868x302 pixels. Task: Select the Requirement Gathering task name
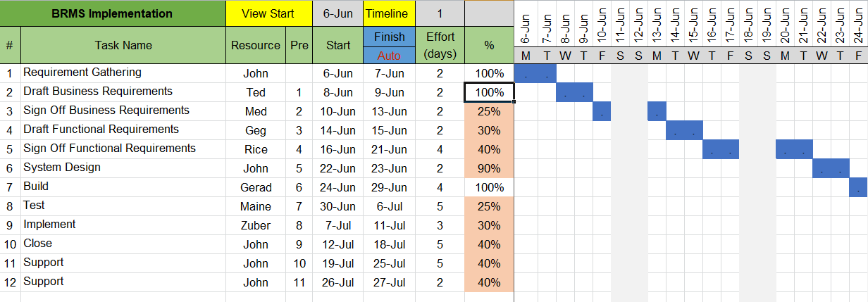82,73
